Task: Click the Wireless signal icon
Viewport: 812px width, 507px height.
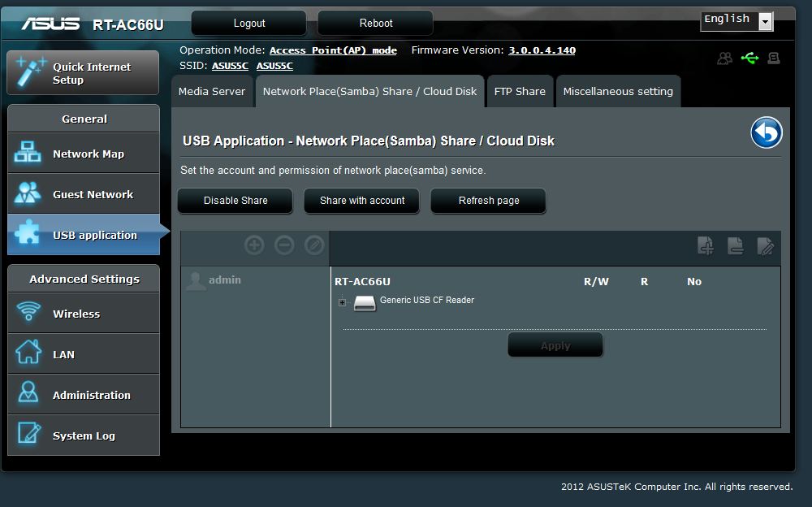Action: [x=28, y=311]
